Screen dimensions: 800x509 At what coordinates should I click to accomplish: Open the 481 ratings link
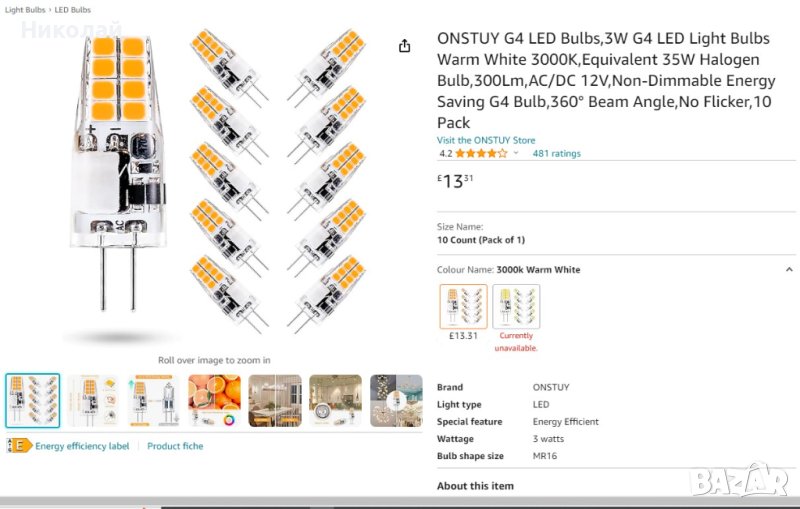[x=556, y=154]
